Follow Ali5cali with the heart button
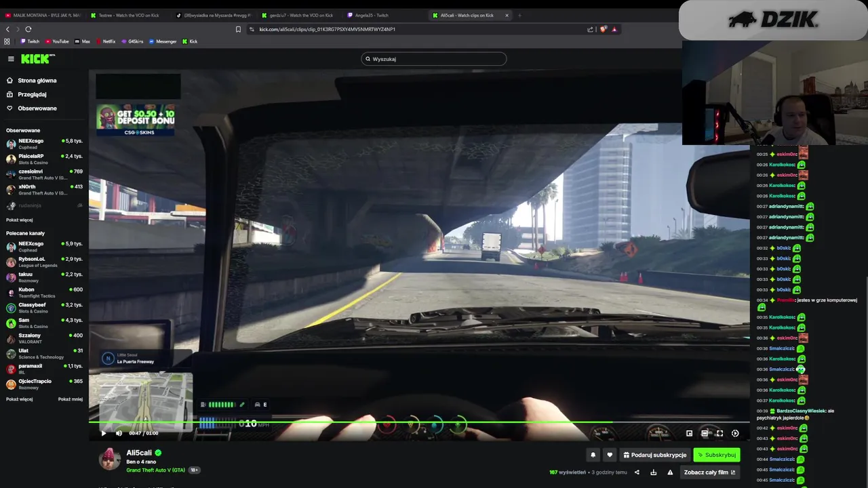This screenshot has height=488, width=868. pos(610,455)
